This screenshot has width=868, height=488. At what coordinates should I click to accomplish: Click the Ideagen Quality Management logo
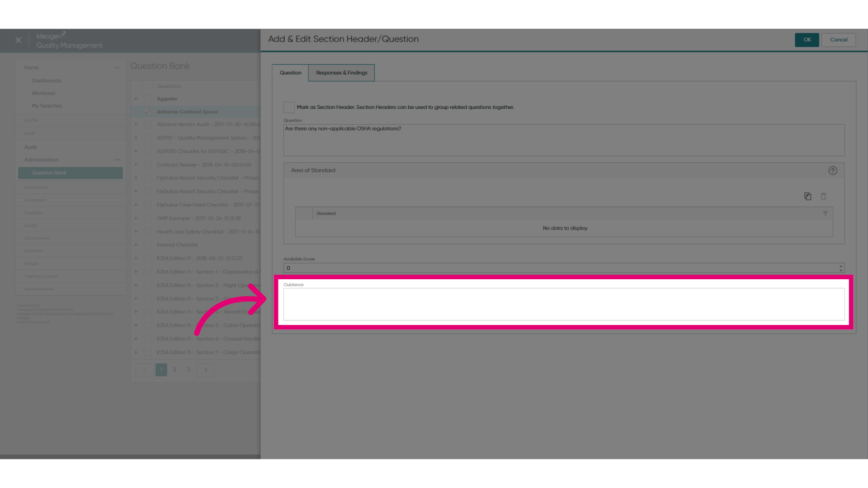tap(69, 41)
